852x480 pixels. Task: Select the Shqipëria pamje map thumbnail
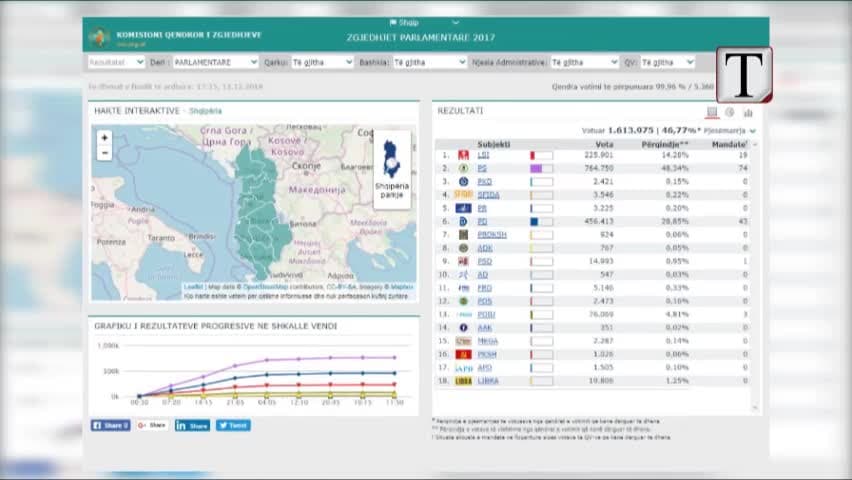coord(392,169)
